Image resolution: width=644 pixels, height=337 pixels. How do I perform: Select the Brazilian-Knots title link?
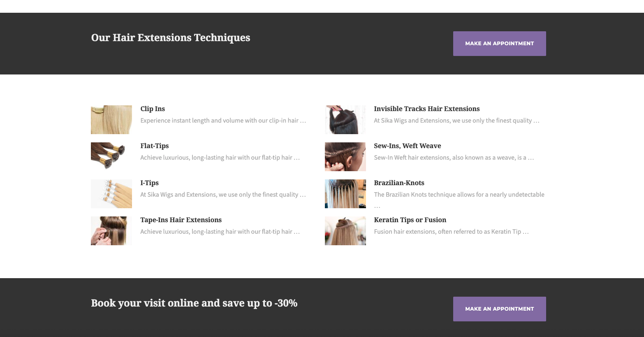coord(399,183)
